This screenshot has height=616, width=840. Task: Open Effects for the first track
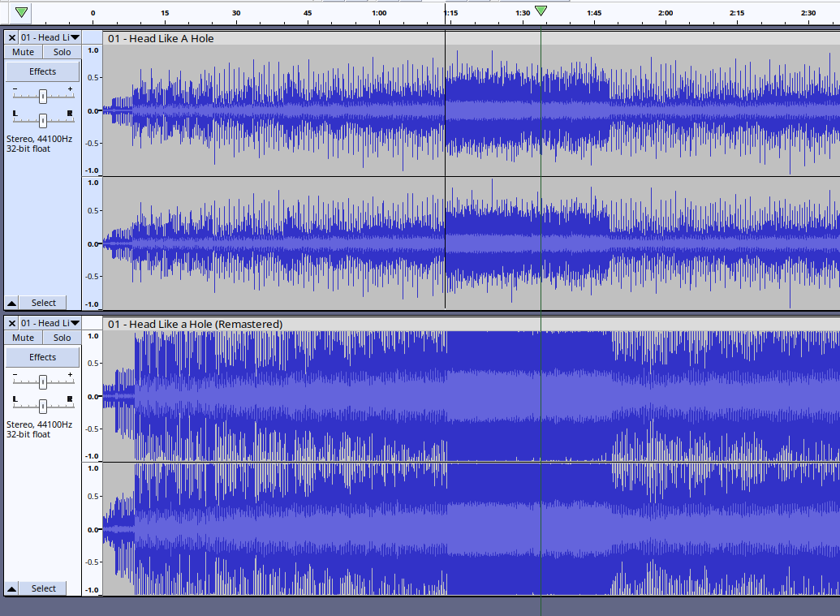tap(43, 71)
